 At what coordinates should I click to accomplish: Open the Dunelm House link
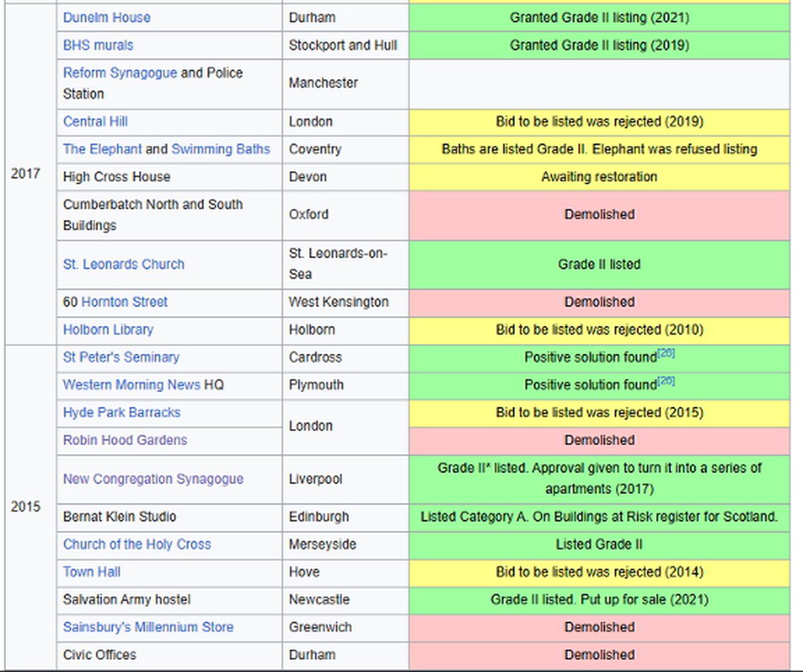tap(106, 17)
